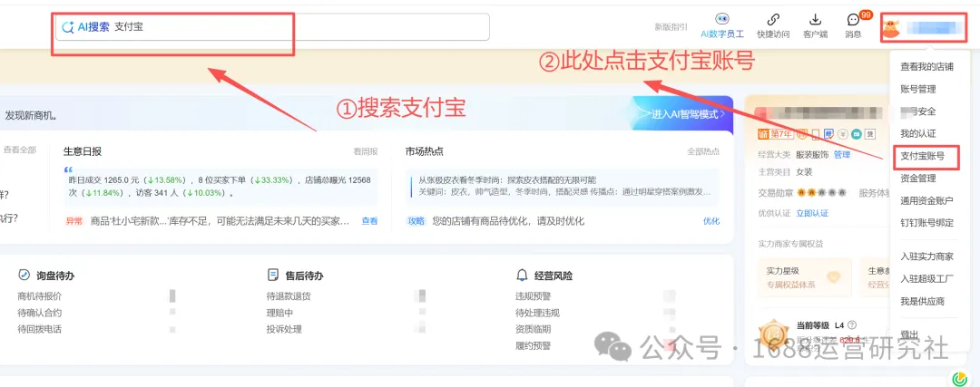Select 通用资金账户 menu item
Image resolution: width=980 pixels, height=387 pixels.
tap(926, 200)
